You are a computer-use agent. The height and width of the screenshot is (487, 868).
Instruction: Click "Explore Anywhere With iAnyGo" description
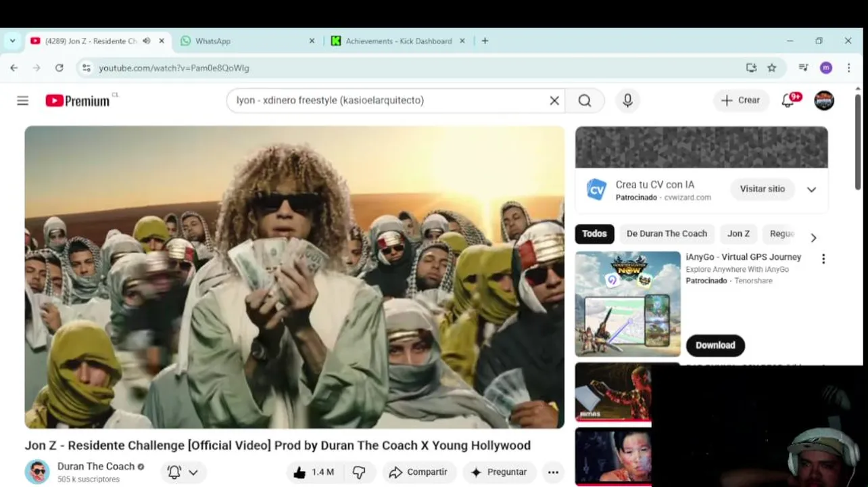pos(737,269)
